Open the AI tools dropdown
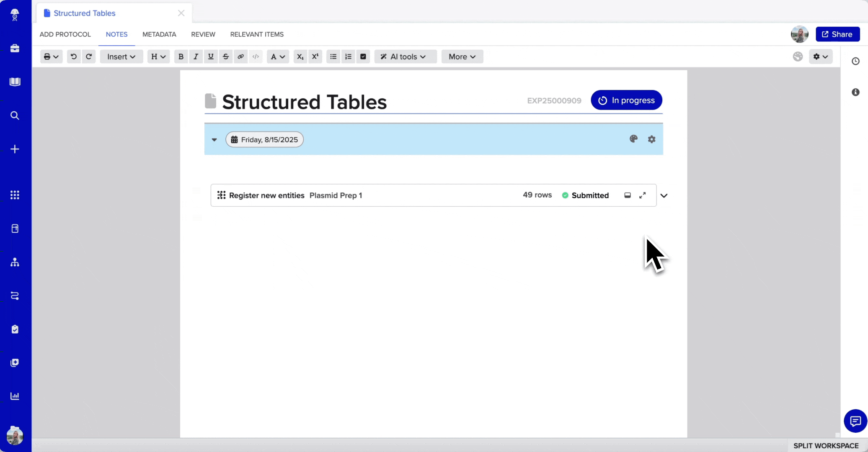868x452 pixels. (x=405, y=56)
